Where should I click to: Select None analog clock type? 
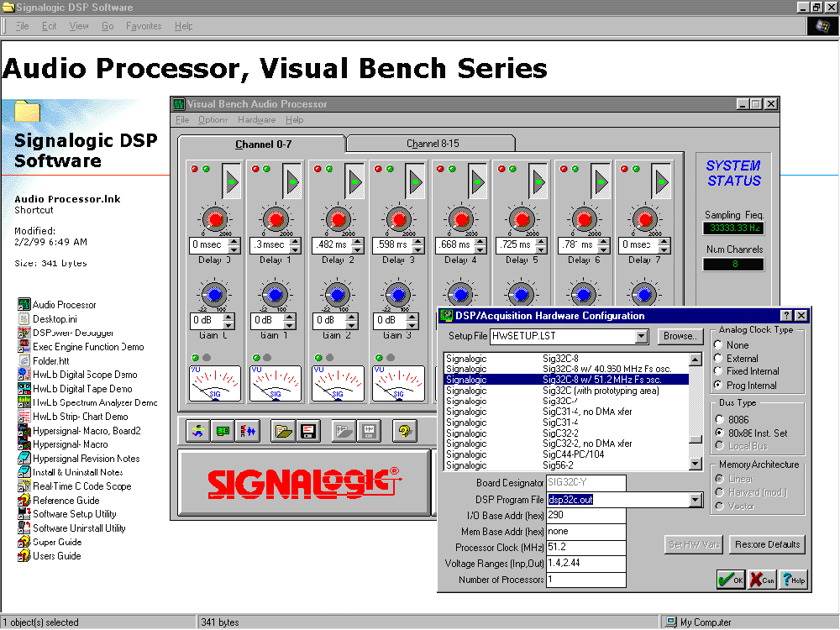coord(718,345)
